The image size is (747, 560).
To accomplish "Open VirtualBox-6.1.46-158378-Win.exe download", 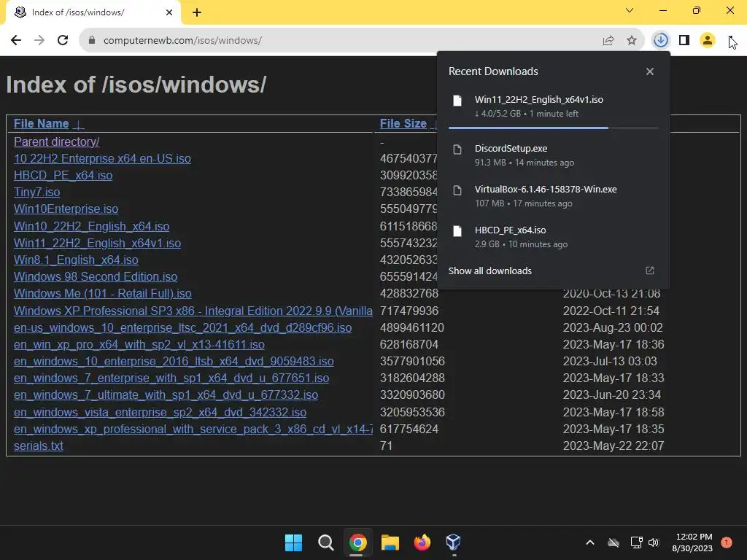I will (554, 195).
